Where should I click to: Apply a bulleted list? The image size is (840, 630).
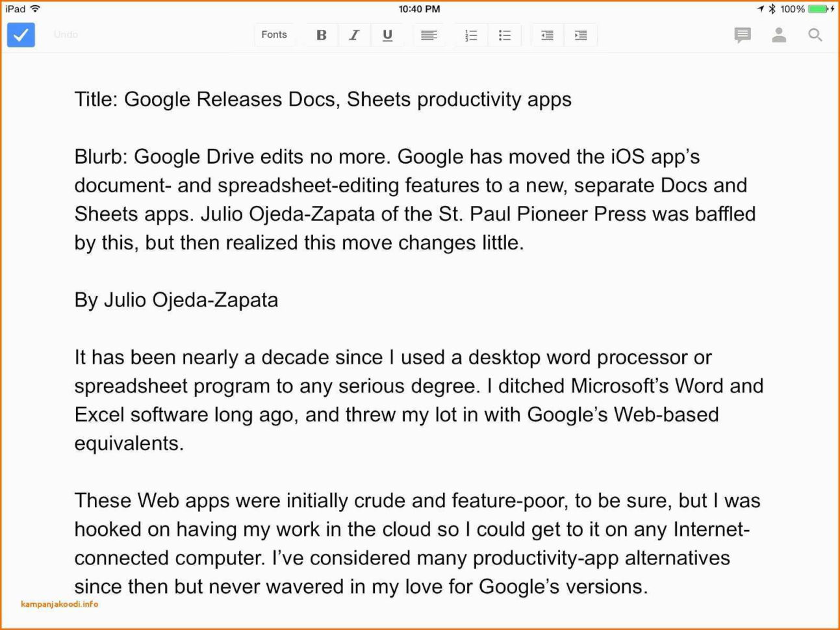point(505,35)
